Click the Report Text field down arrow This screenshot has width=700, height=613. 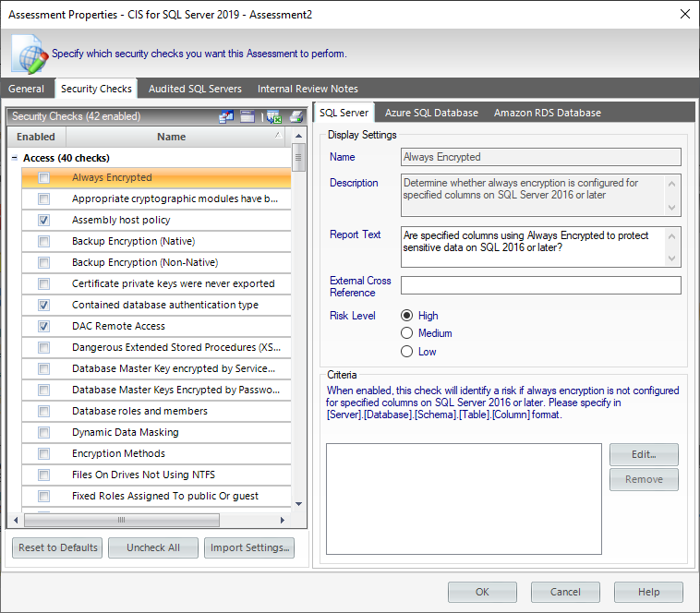pos(672,258)
